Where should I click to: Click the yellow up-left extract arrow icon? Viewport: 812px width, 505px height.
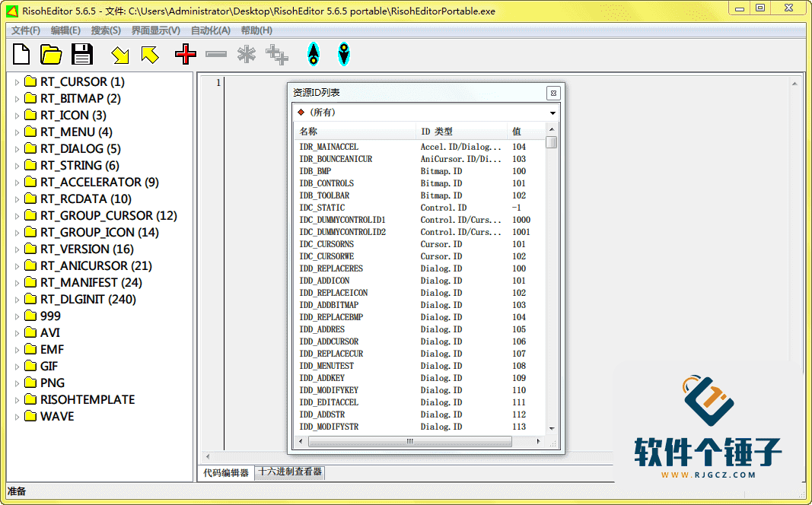(x=149, y=54)
